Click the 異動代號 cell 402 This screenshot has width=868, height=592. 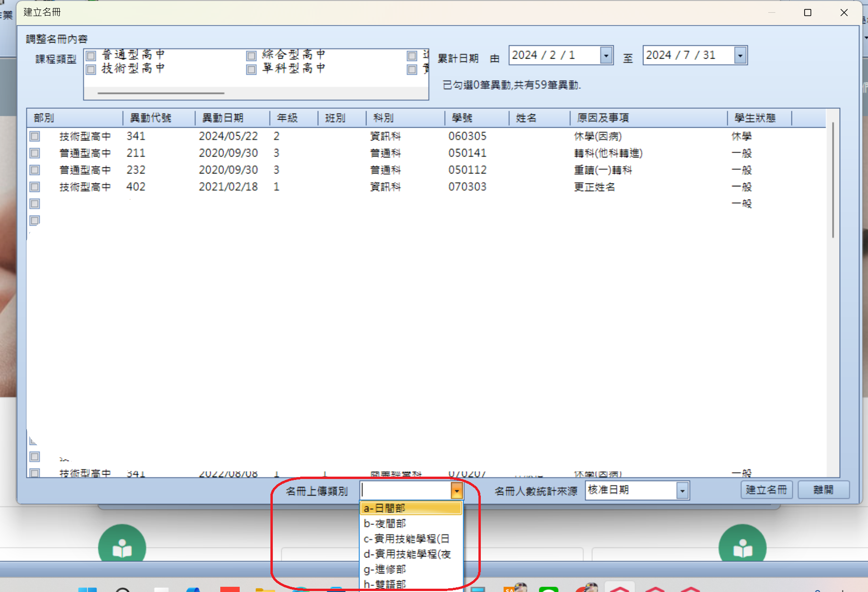click(x=136, y=187)
